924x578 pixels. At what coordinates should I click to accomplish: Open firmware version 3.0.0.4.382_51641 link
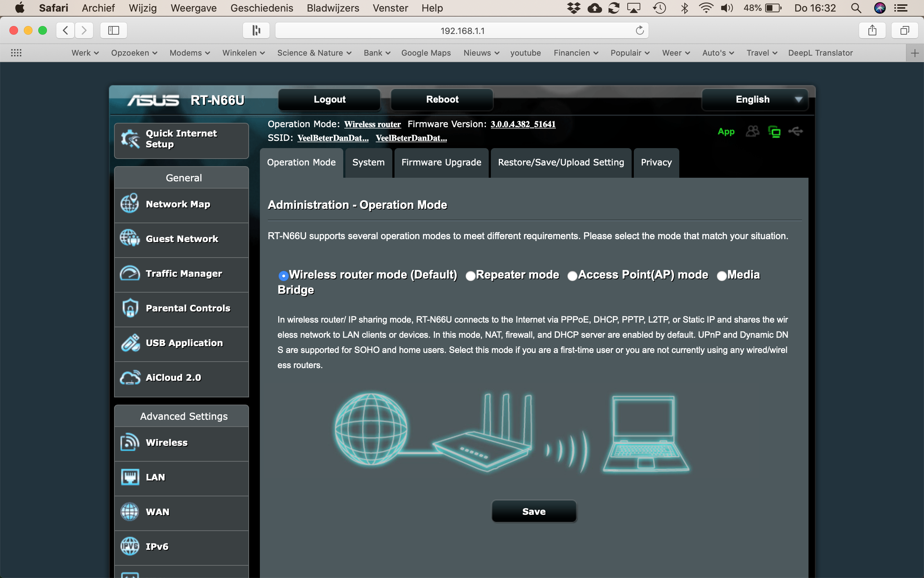[523, 124]
